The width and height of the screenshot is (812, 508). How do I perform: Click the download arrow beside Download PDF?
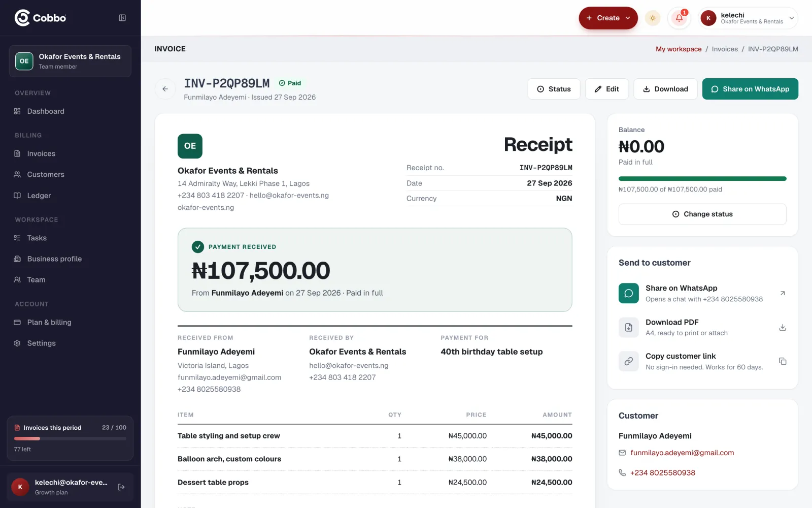(783, 327)
